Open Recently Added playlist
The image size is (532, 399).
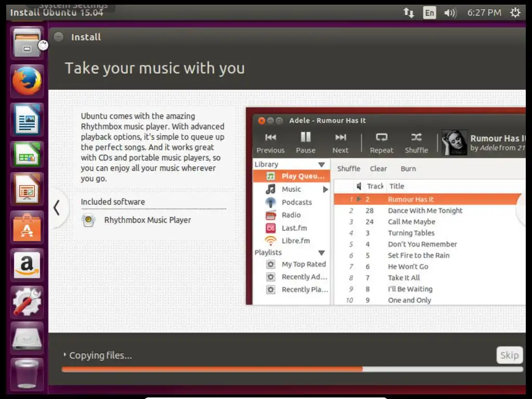tap(291, 277)
